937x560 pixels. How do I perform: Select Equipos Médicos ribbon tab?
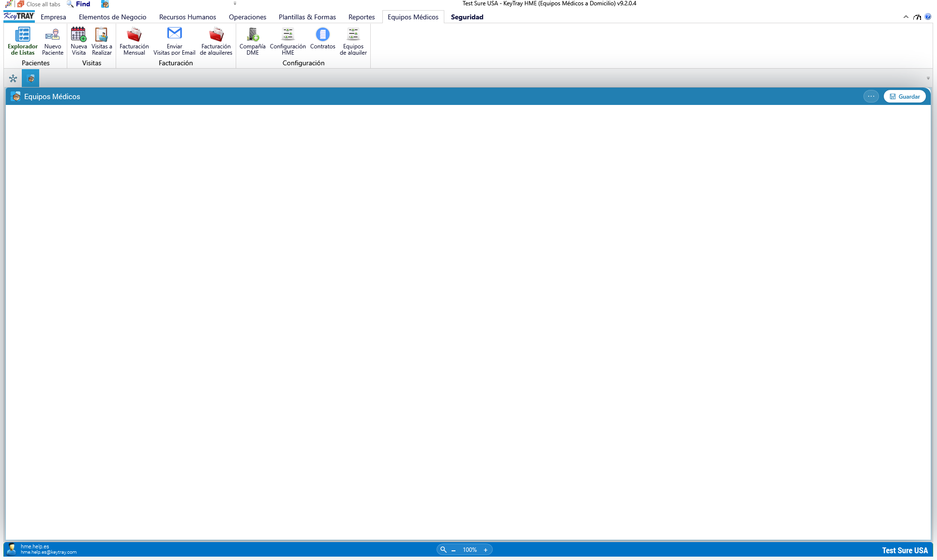tap(413, 17)
